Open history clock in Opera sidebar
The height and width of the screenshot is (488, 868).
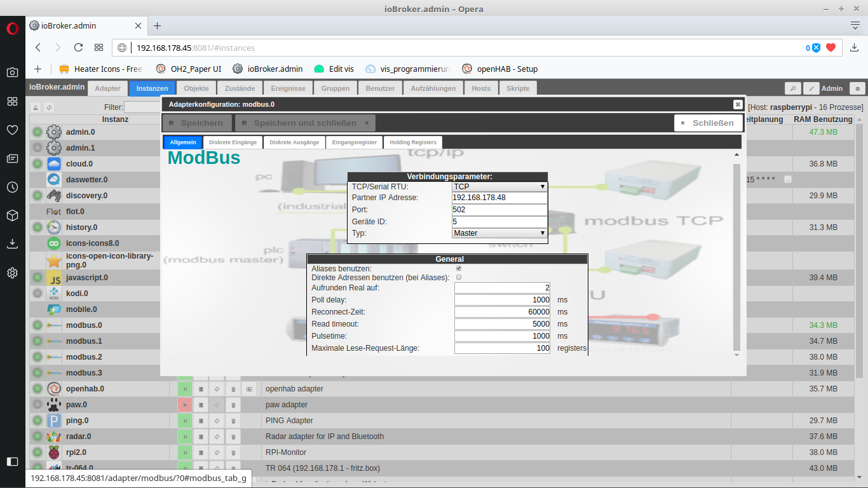point(12,187)
